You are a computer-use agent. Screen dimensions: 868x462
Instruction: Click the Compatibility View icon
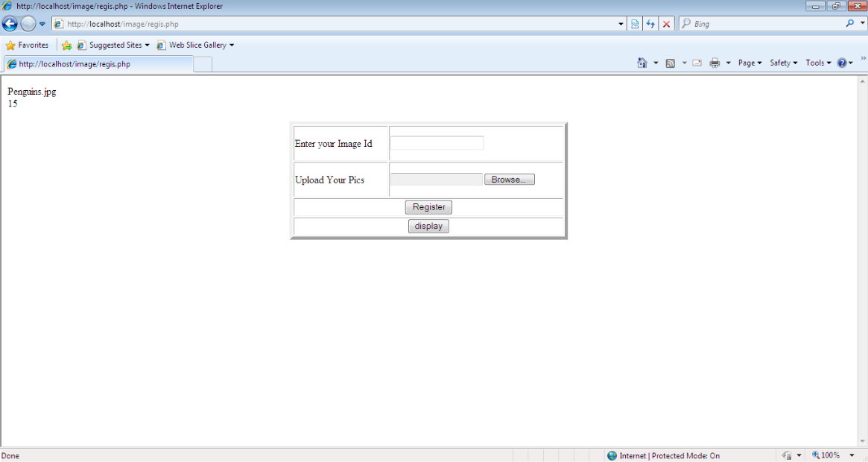[636, 23]
